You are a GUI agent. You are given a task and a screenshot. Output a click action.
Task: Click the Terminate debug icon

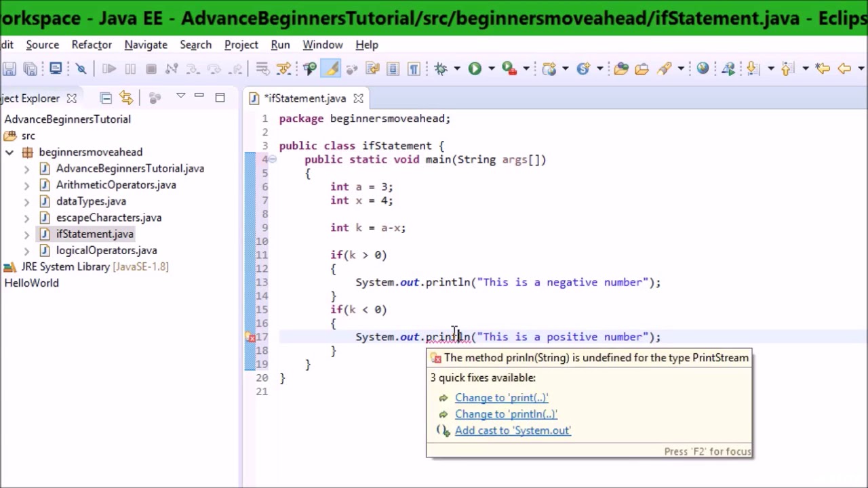[151, 68]
